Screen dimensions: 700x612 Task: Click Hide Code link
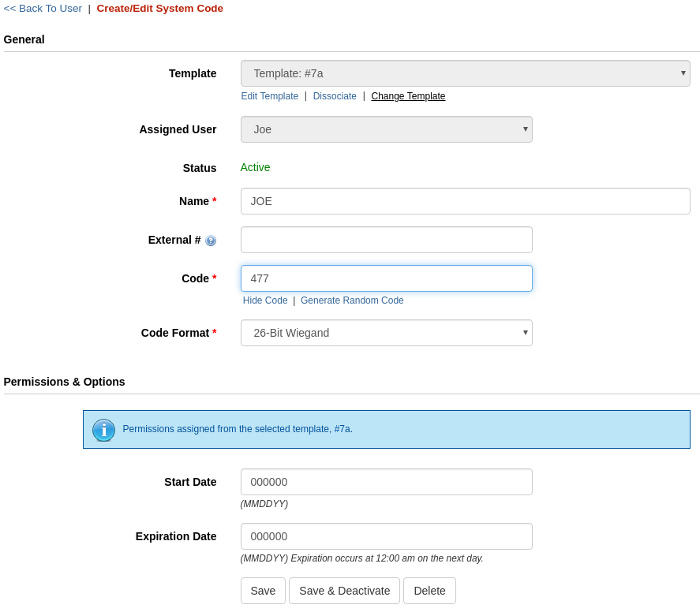(x=265, y=300)
